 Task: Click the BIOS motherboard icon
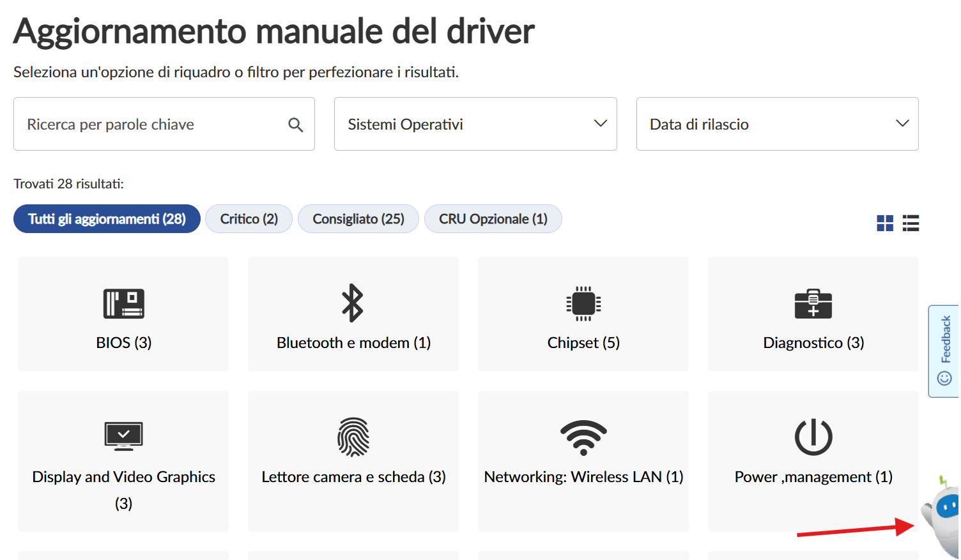click(123, 303)
